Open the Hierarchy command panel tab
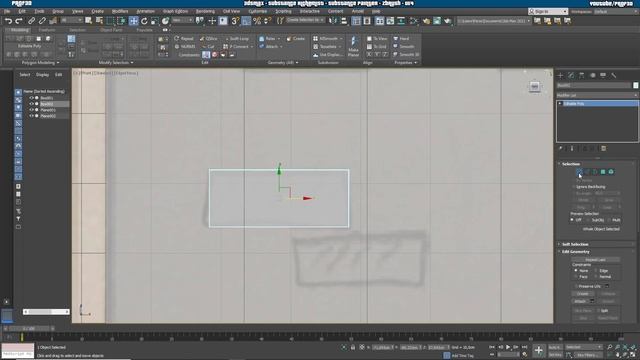The image size is (640, 360). tap(582, 76)
